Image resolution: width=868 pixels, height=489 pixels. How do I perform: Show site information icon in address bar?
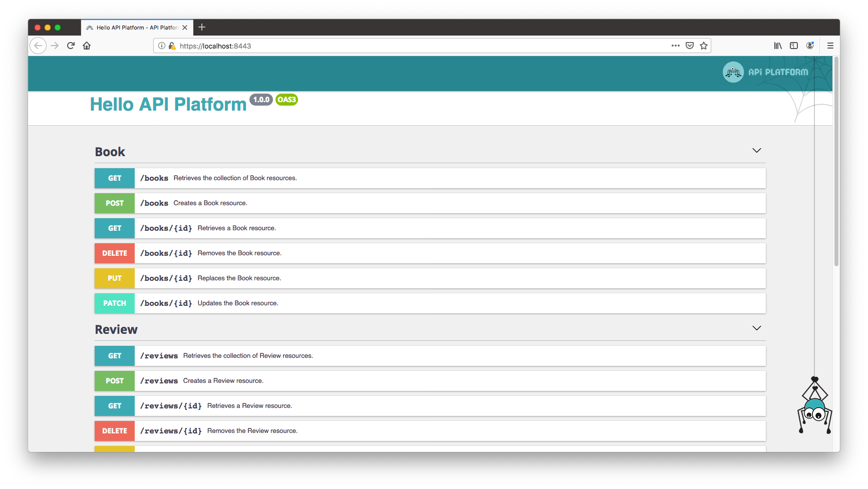162,46
